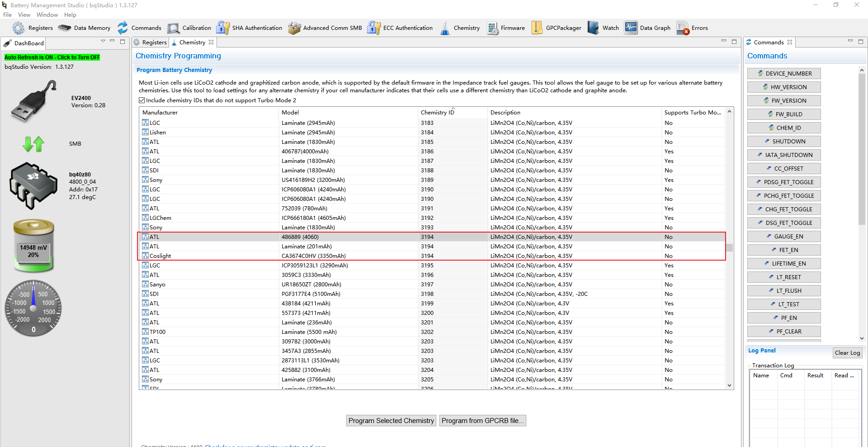
Task: Open the Data Graph icon
Action: pos(631,28)
